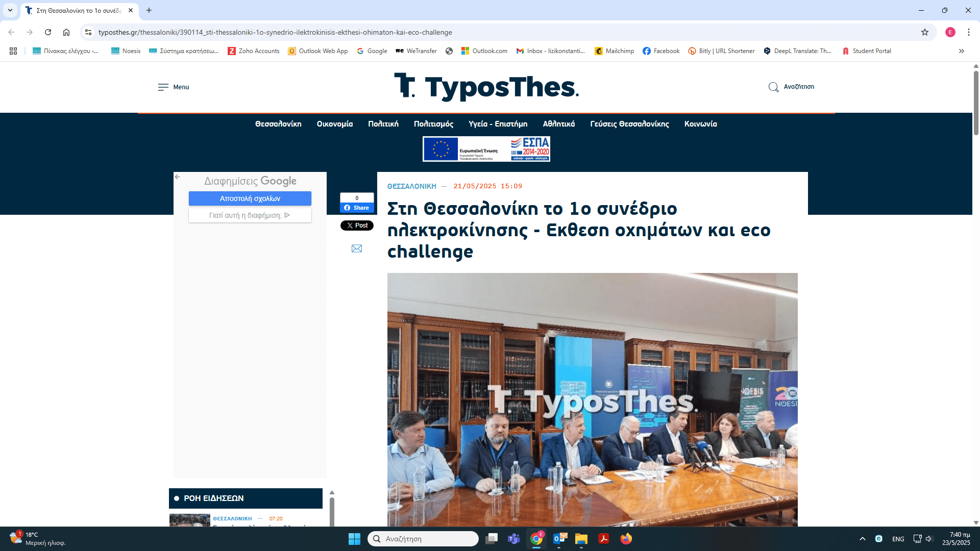Open the tab search dropdown arrow
Image resolution: width=980 pixels, height=551 pixels.
point(10,10)
